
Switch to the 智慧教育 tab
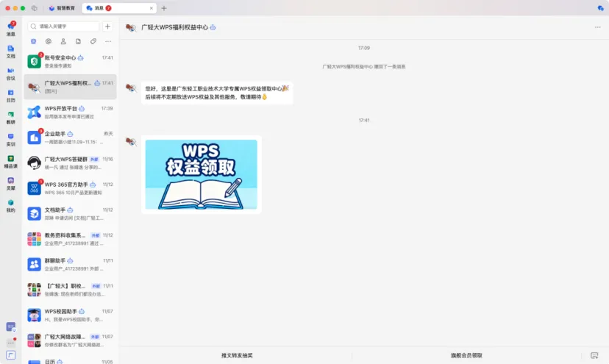(62, 8)
